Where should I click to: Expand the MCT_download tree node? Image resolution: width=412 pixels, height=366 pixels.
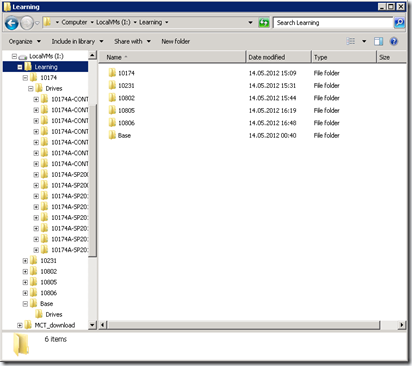pos(20,325)
